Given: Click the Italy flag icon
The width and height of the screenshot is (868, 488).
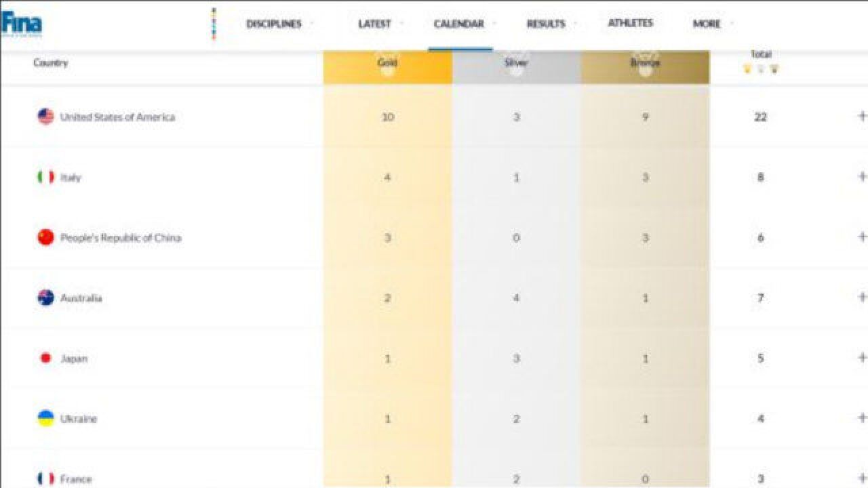Looking at the screenshot, I should coord(45,177).
